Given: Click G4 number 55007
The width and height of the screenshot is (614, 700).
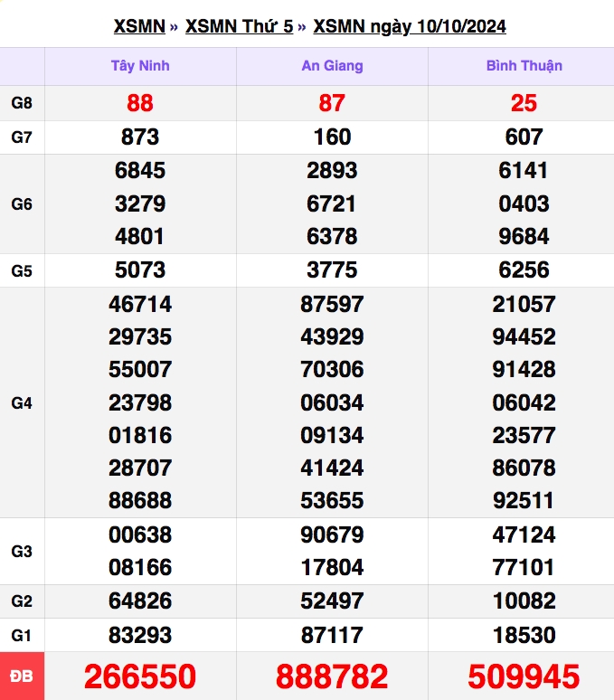Looking at the screenshot, I should pyautogui.click(x=140, y=369).
